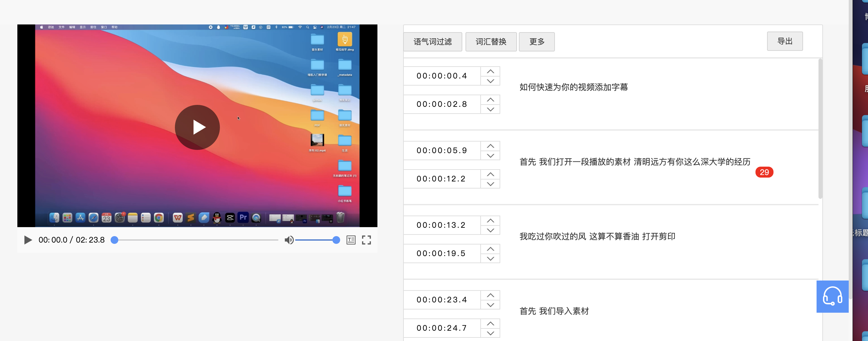Click the 00:00:13.2 time field
Viewport: 868px width, 341px height.
tap(442, 225)
